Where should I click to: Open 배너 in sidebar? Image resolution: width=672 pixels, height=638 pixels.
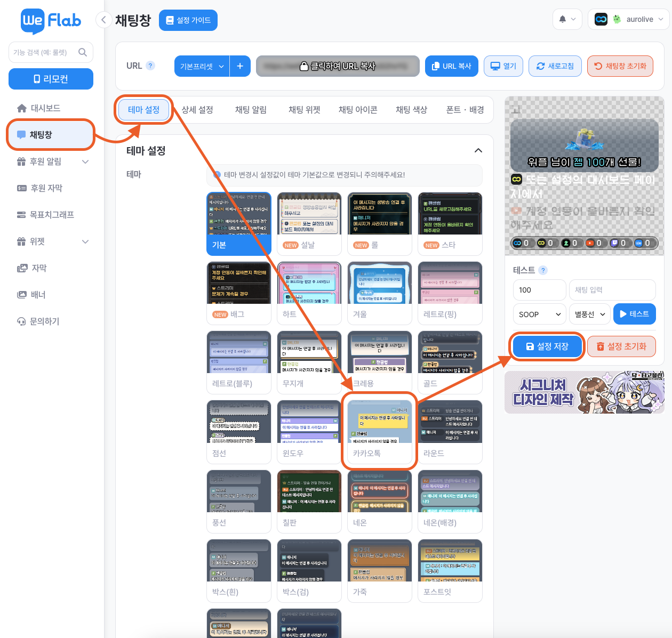pos(51,295)
